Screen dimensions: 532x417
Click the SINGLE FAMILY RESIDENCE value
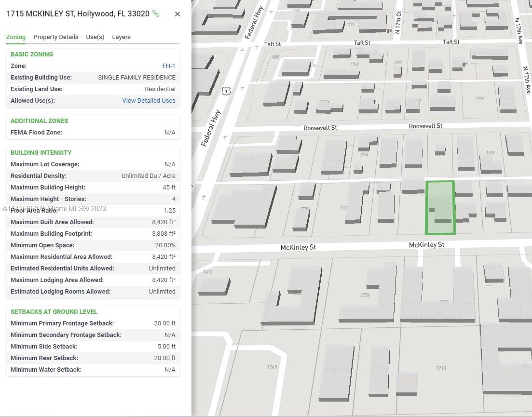136,77
